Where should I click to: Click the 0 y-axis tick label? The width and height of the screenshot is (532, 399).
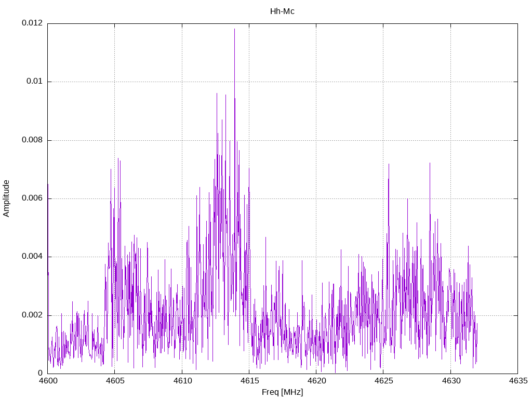coord(41,373)
